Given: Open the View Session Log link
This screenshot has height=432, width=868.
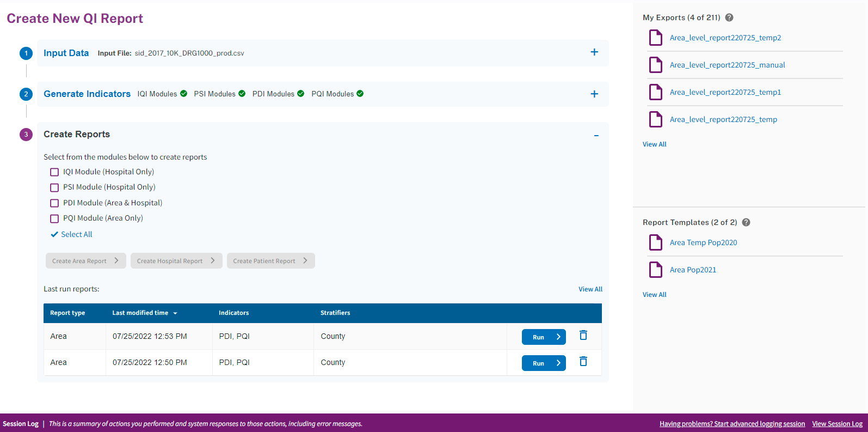Looking at the screenshot, I should (x=837, y=424).
